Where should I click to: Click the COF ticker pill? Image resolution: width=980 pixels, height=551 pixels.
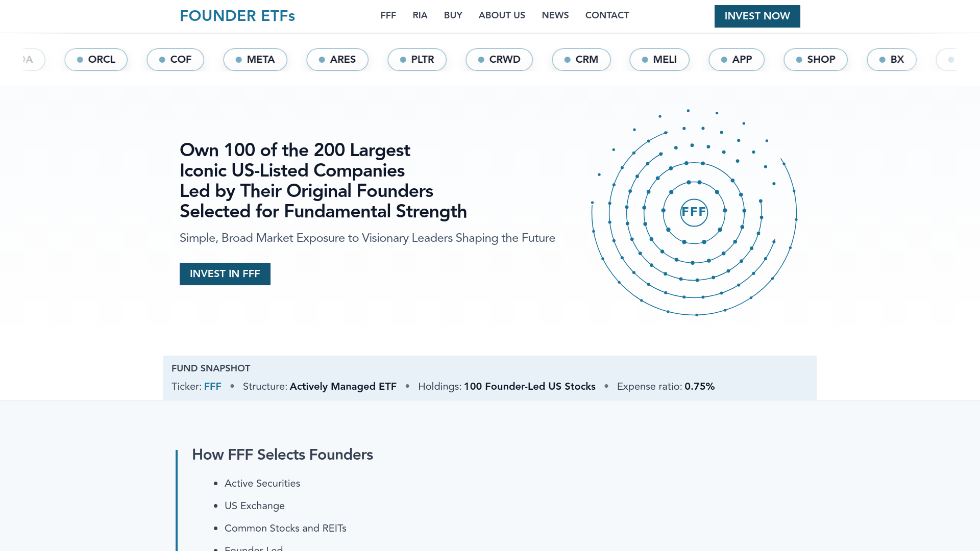[x=175, y=60]
